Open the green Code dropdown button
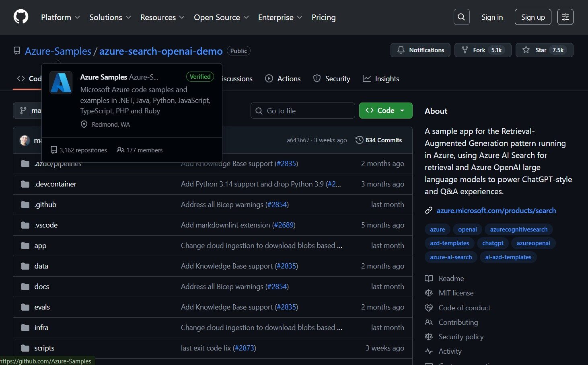 pyautogui.click(x=385, y=111)
